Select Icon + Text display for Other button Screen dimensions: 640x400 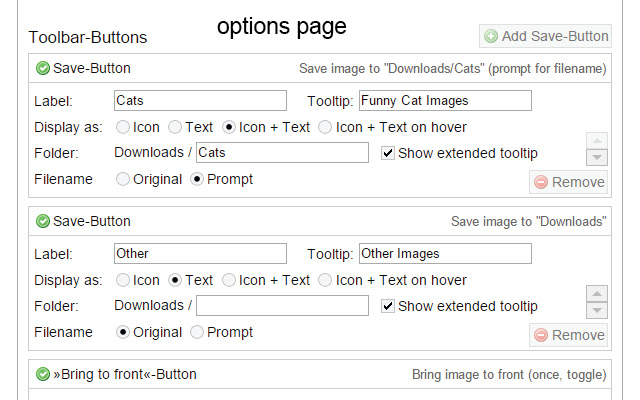tap(229, 280)
